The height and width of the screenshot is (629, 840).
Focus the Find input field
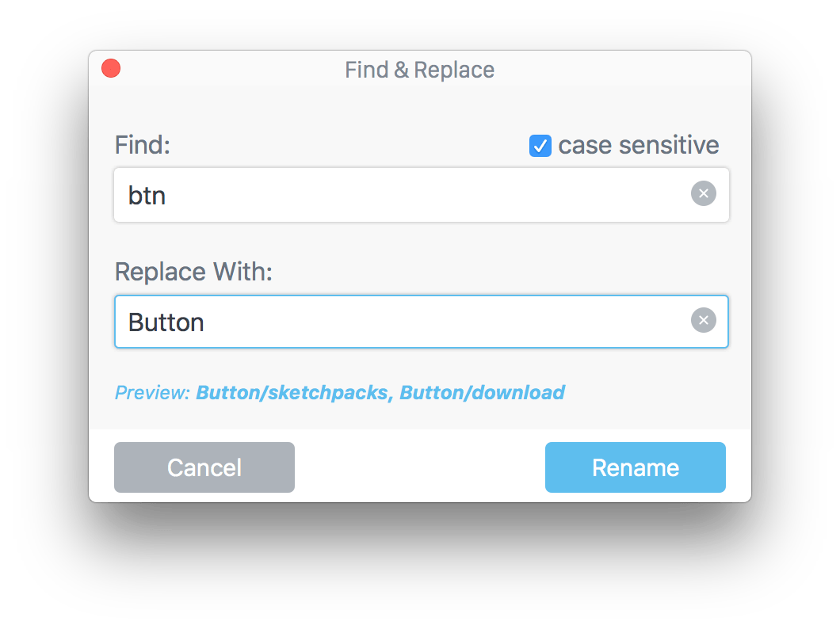[421, 195]
